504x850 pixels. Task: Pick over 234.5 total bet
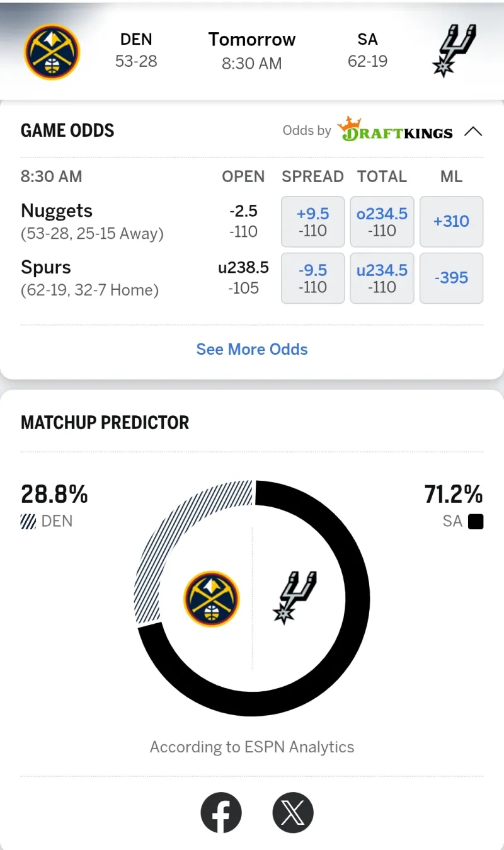click(382, 222)
